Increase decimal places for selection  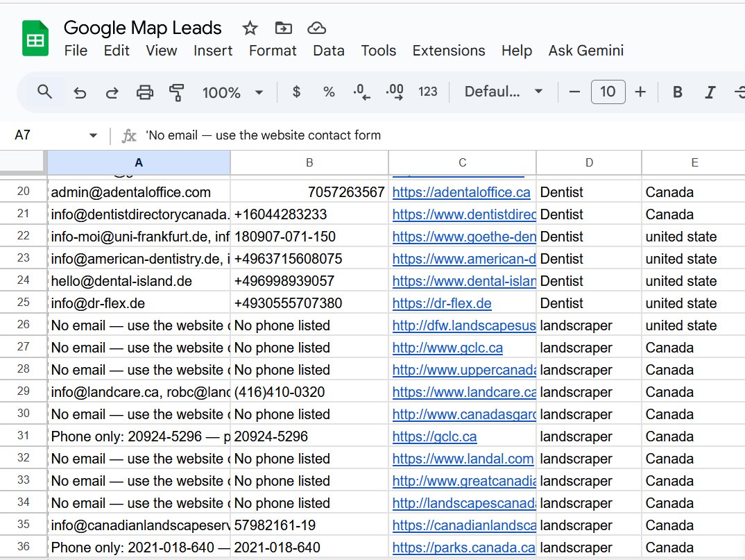click(x=395, y=91)
